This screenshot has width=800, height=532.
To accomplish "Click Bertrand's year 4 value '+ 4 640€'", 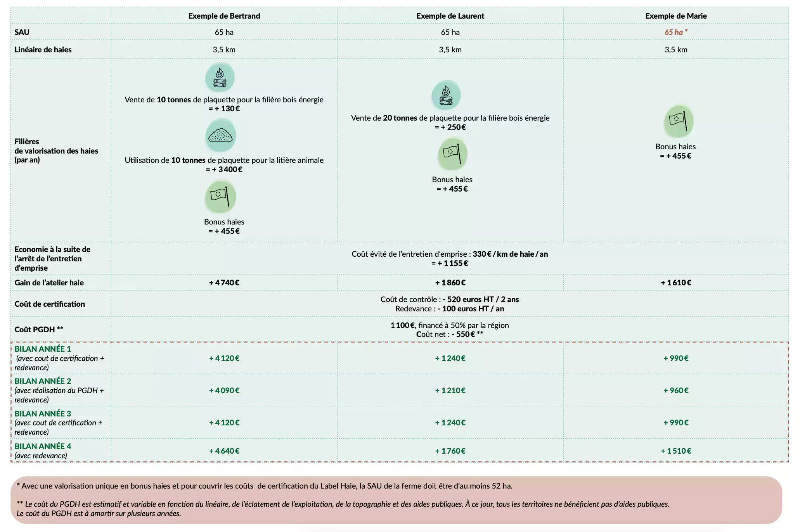I will point(224,451).
